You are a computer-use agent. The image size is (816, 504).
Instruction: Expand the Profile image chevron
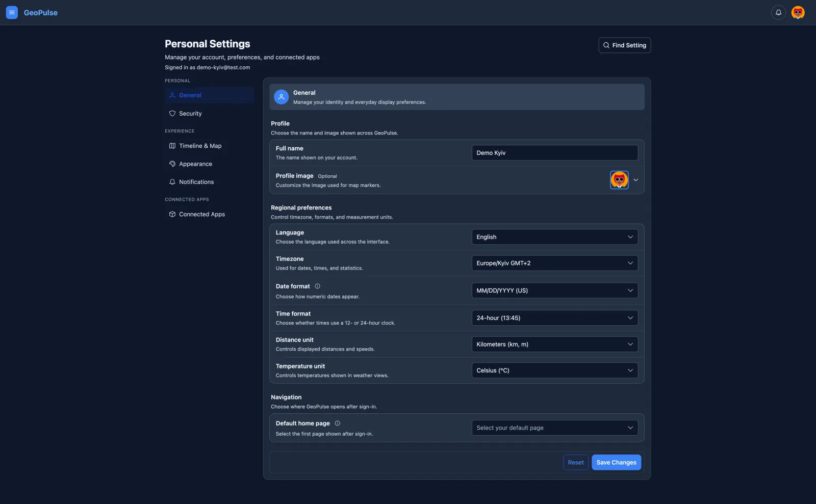[x=635, y=180]
